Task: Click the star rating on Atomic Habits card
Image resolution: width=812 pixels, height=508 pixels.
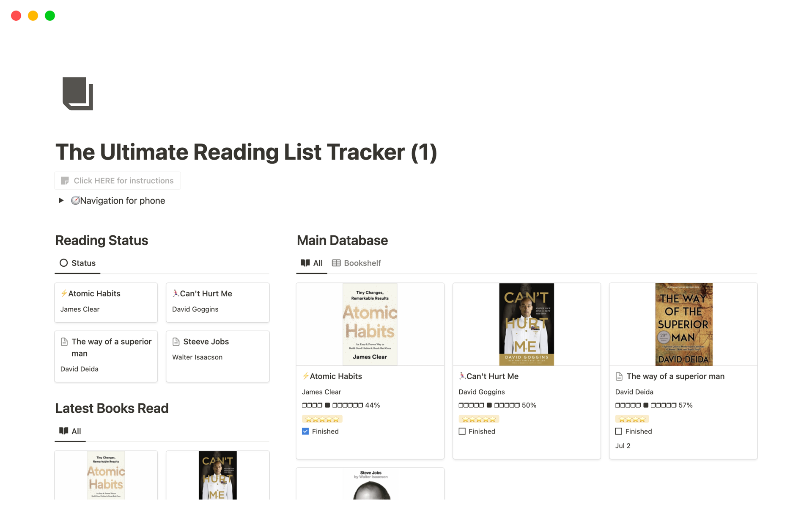Action: [x=322, y=419]
